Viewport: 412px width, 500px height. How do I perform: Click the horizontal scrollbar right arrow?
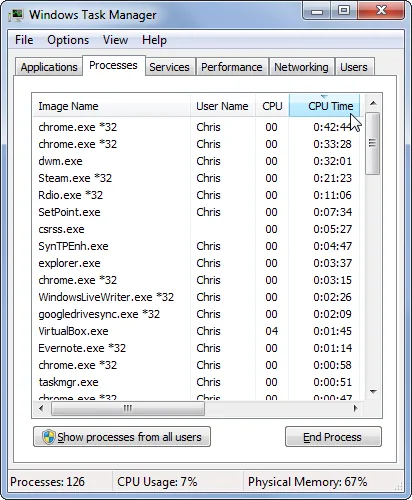tap(356, 408)
